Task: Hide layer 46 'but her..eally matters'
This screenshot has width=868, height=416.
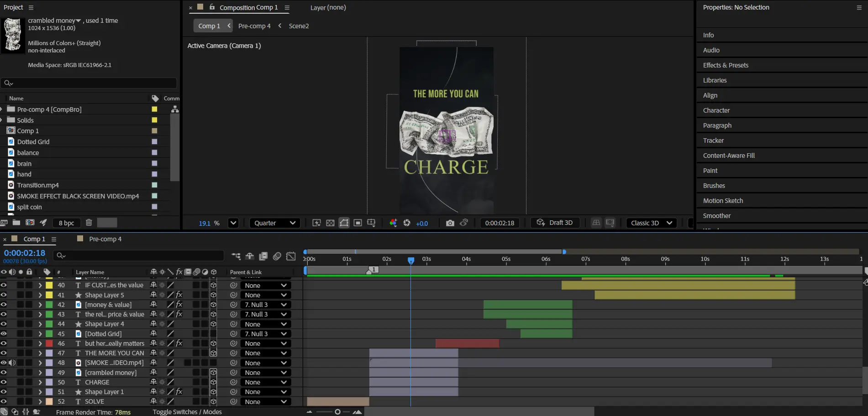Action: click(4, 343)
